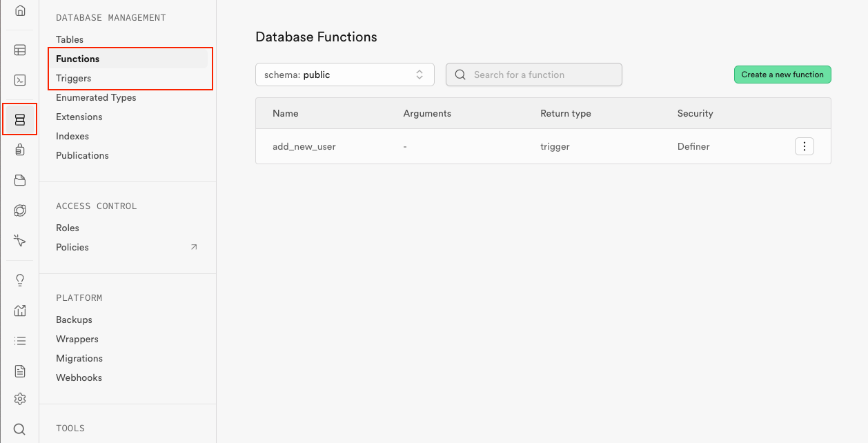The height and width of the screenshot is (443, 868).
Task: Open the Storage folder icon
Action: coord(20,181)
